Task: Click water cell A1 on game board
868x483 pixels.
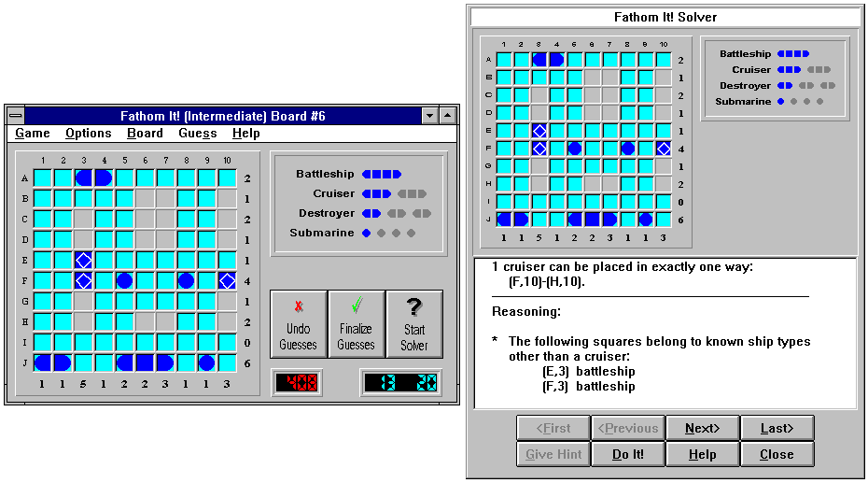Action: click(43, 178)
